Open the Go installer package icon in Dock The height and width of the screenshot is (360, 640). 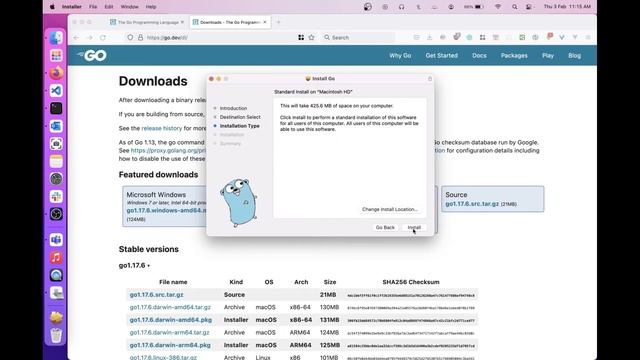(56, 318)
